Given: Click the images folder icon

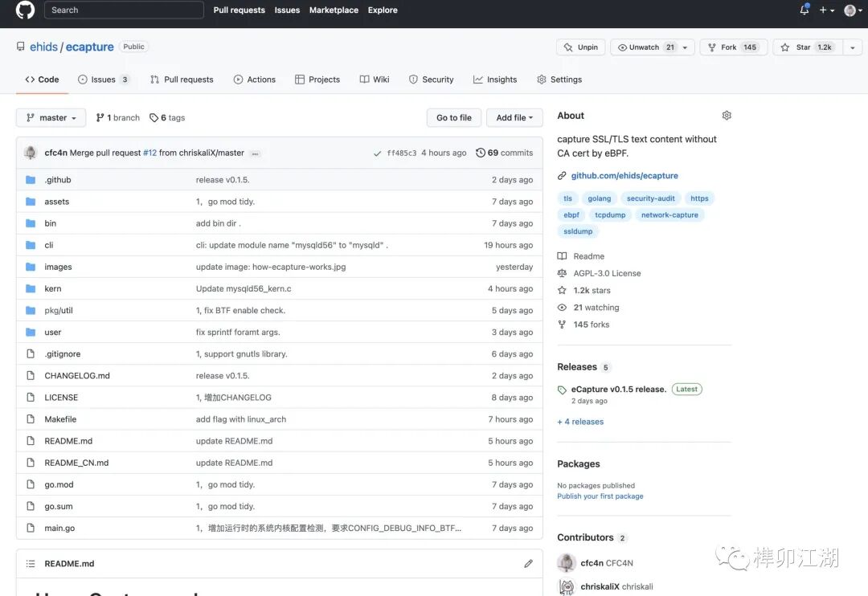Looking at the screenshot, I should [x=31, y=267].
